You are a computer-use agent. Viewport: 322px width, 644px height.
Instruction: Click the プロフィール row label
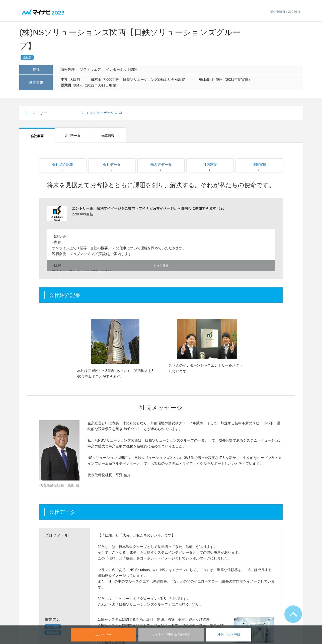56,535
